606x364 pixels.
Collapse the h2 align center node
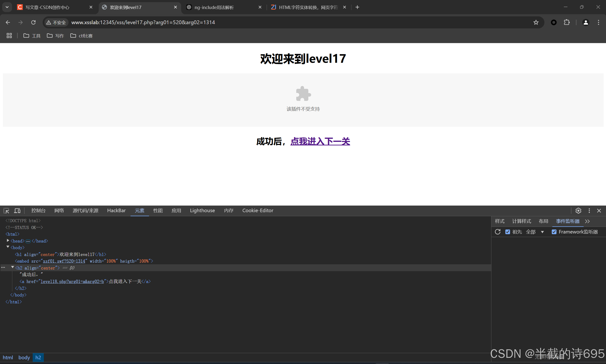coord(13,267)
